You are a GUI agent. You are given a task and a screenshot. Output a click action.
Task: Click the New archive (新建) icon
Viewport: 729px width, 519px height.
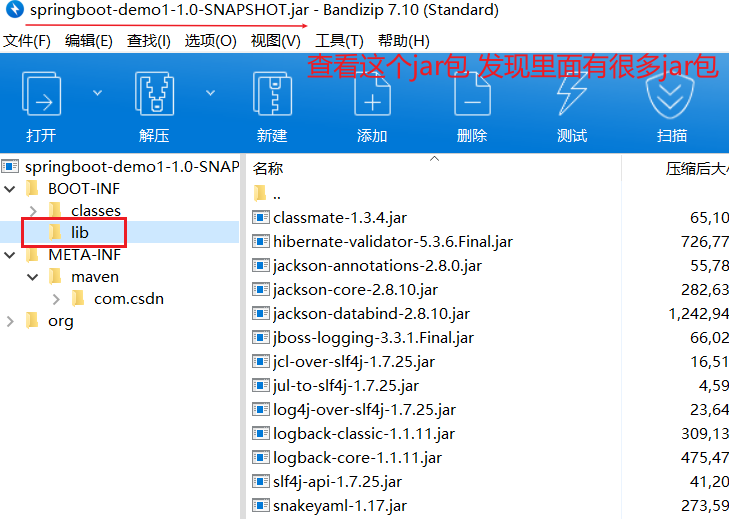272,93
